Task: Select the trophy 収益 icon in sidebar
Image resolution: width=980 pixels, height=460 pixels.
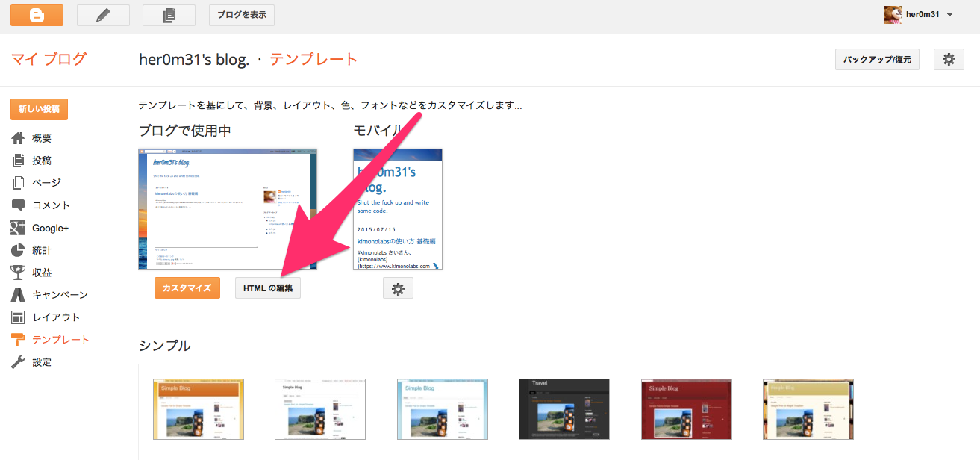Action: click(x=19, y=273)
